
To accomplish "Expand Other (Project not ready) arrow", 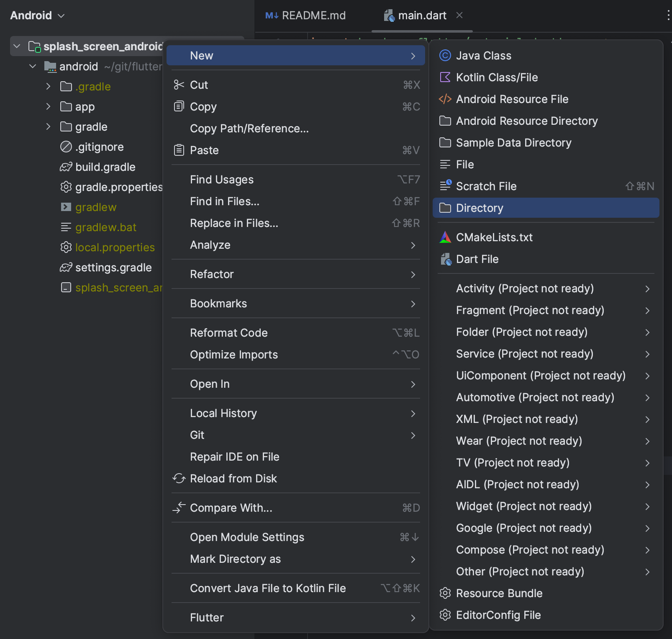I will click(647, 572).
